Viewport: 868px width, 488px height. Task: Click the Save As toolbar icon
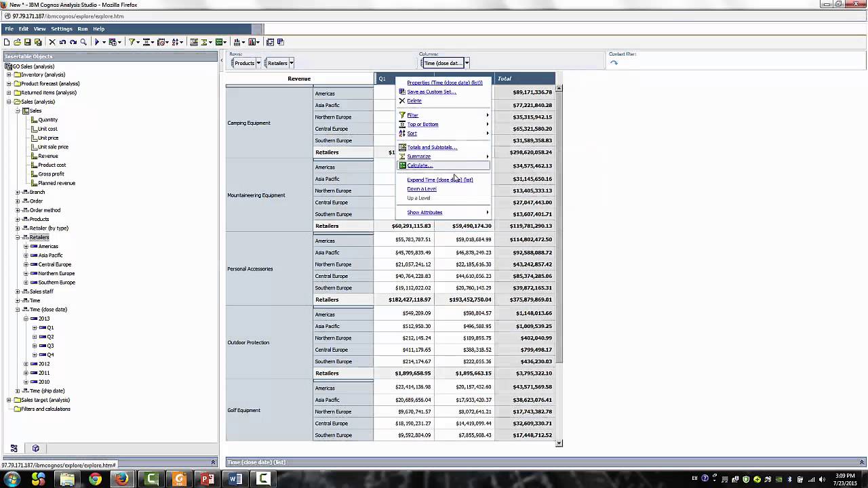pyautogui.click(x=38, y=42)
